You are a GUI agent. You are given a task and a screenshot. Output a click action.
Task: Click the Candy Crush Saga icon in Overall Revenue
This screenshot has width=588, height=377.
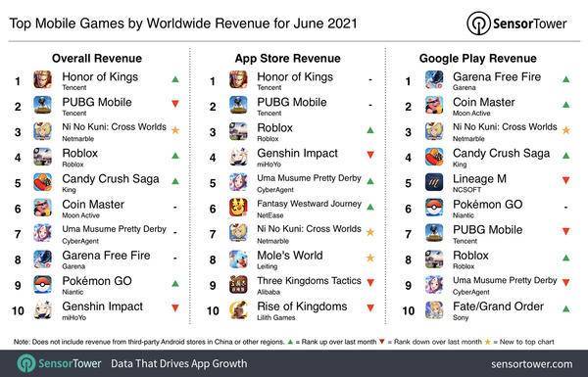[43, 182]
